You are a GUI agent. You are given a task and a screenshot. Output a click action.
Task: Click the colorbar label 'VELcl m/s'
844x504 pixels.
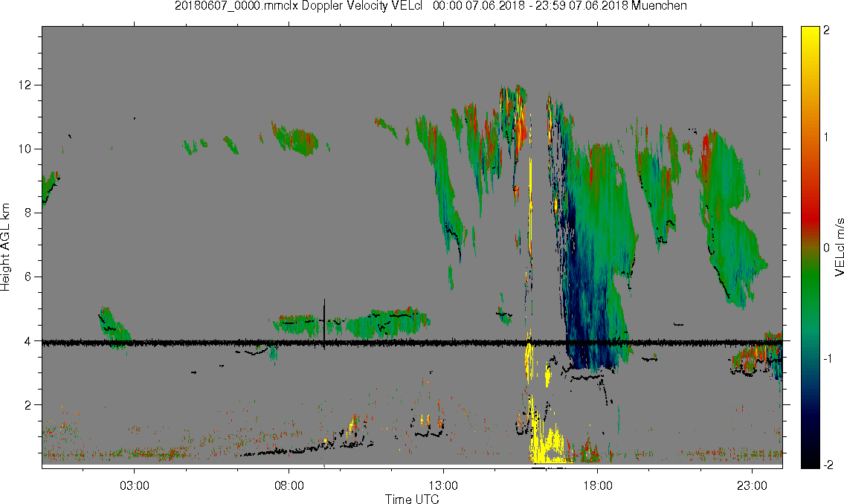click(x=839, y=248)
